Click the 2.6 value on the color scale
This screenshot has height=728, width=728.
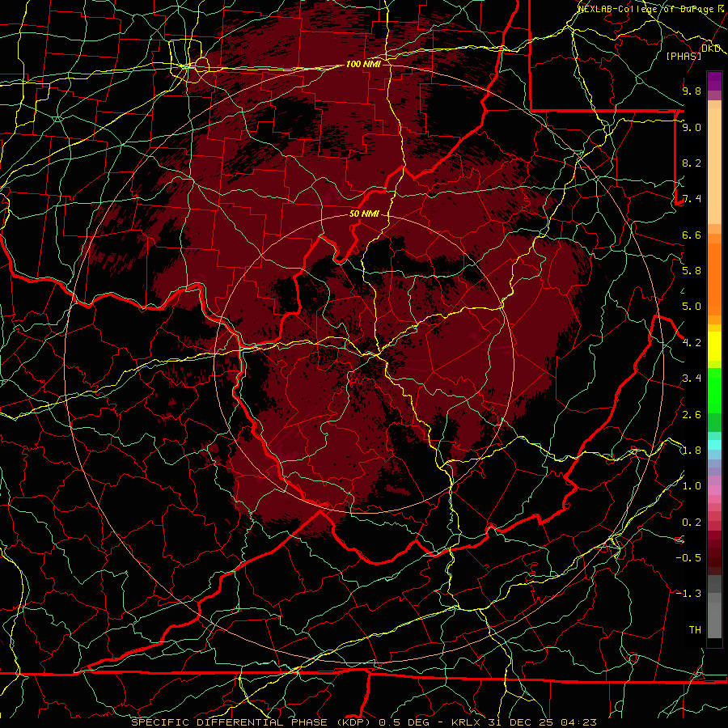(x=692, y=415)
